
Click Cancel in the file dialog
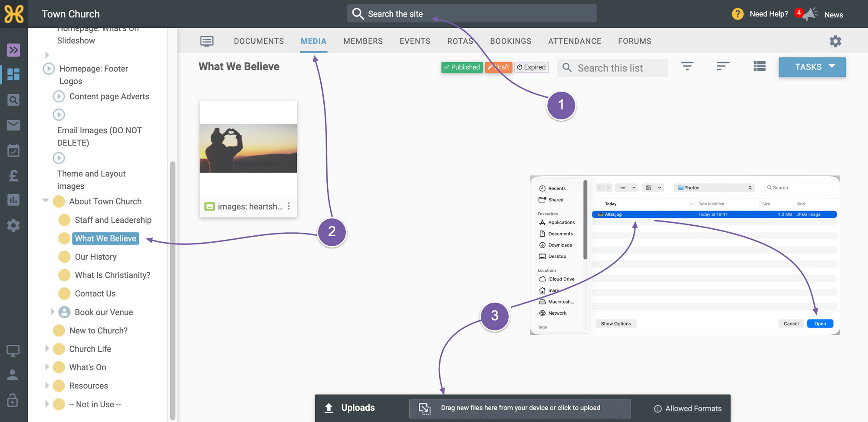(x=791, y=323)
